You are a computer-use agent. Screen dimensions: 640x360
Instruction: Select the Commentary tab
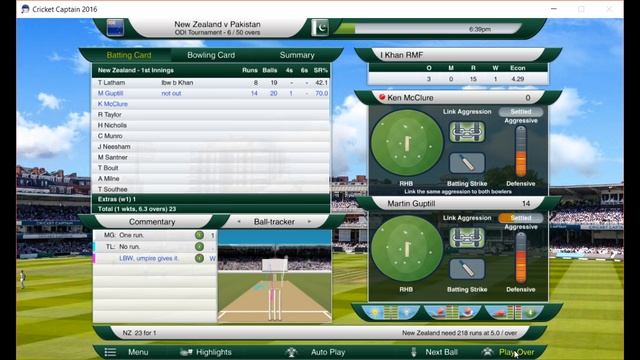point(152,222)
